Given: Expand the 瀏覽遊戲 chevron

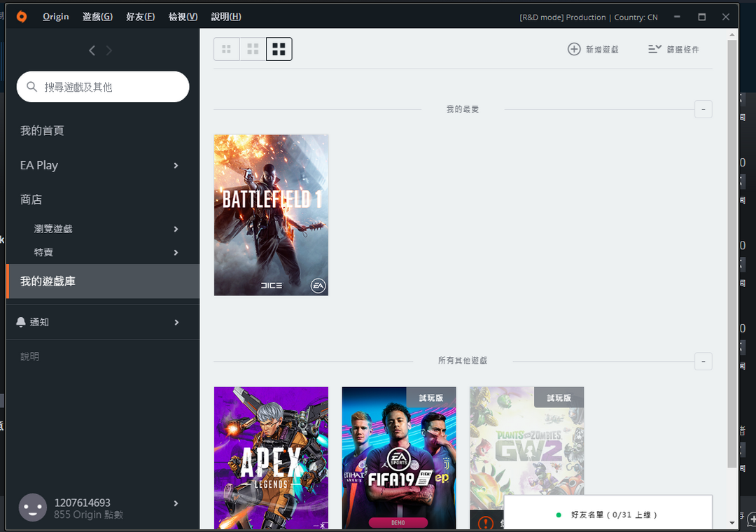Looking at the screenshot, I should click(176, 229).
